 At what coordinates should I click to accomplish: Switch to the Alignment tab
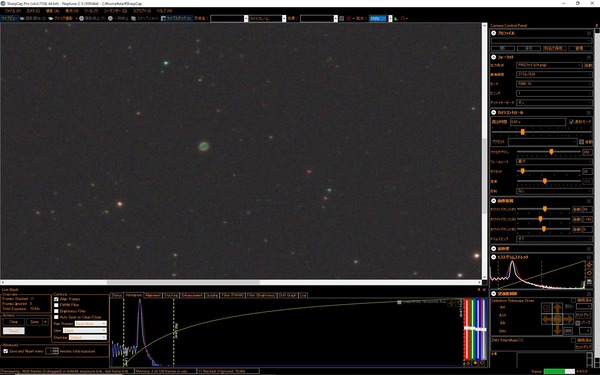point(153,295)
